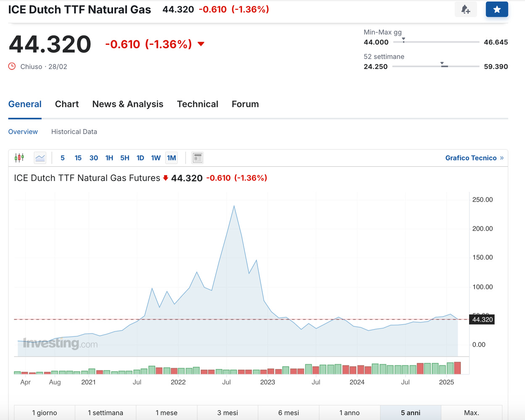Open the Chart tab
The height and width of the screenshot is (420, 525).
67,104
